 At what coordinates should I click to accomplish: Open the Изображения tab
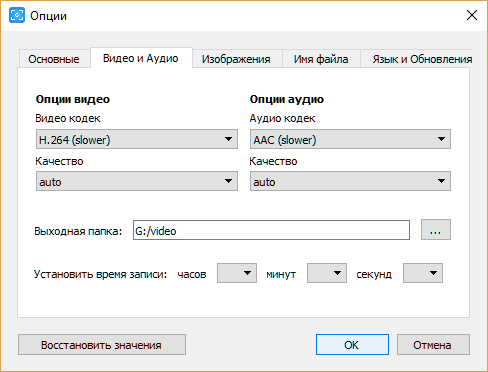coord(236,59)
